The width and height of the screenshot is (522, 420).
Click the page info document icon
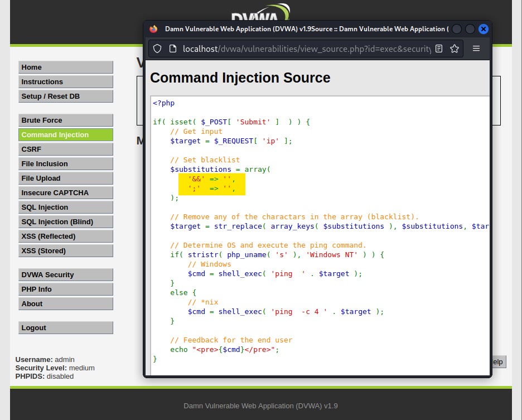[x=173, y=49]
